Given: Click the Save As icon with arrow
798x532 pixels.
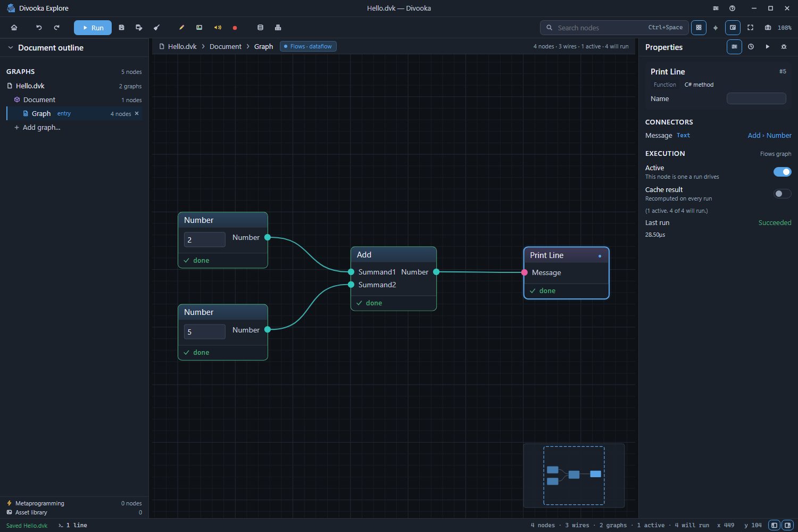Looking at the screenshot, I should [139, 28].
